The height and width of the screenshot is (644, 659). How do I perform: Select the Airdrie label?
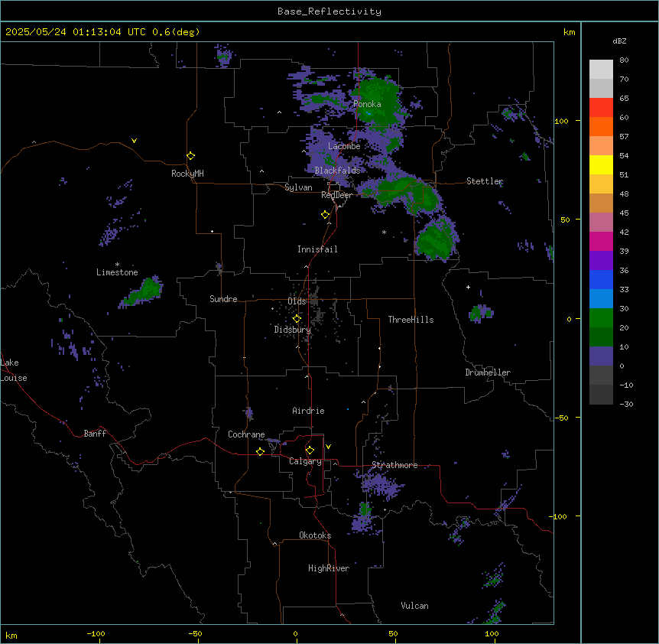(x=308, y=411)
